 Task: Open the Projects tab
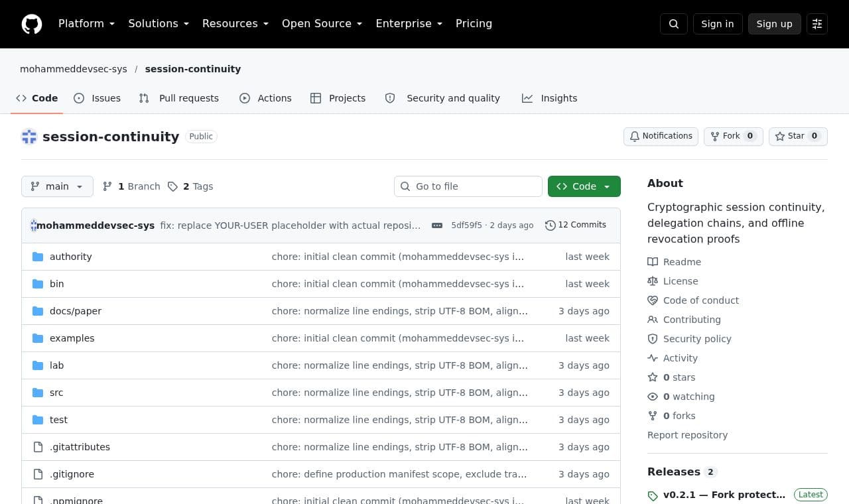point(338,98)
